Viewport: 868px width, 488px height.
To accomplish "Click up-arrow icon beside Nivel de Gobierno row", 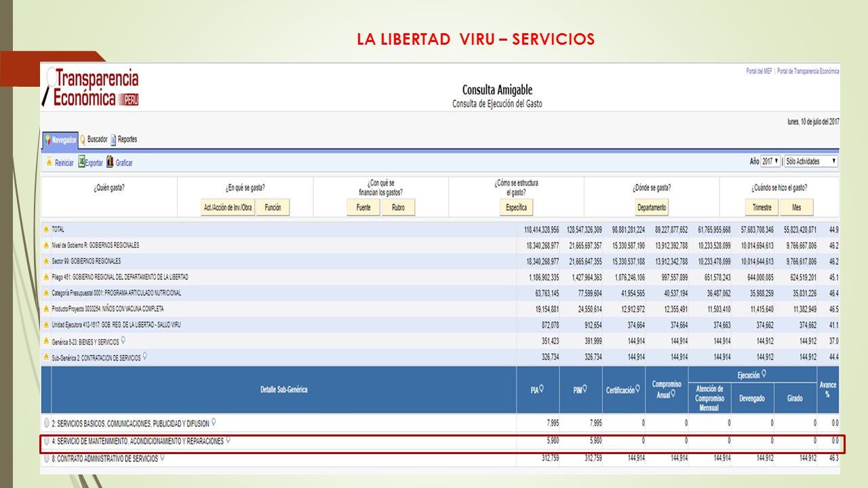I will click(47, 245).
